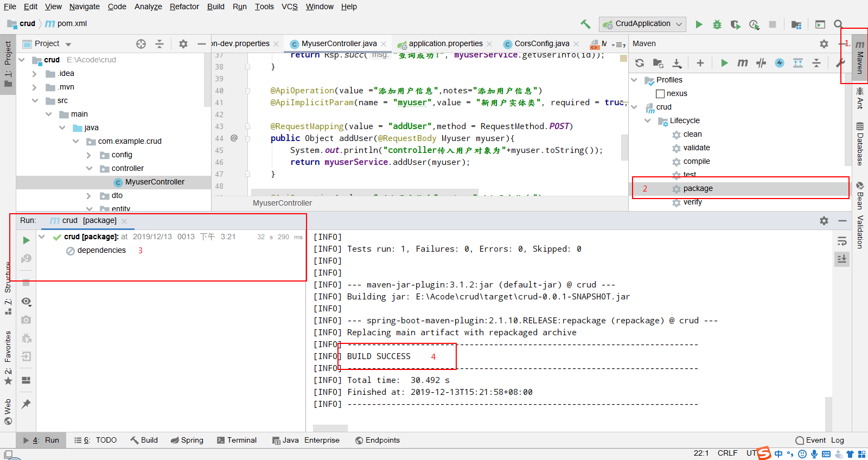Open the TODO tool window
Screen dimensions: 868x460
point(95,440)
